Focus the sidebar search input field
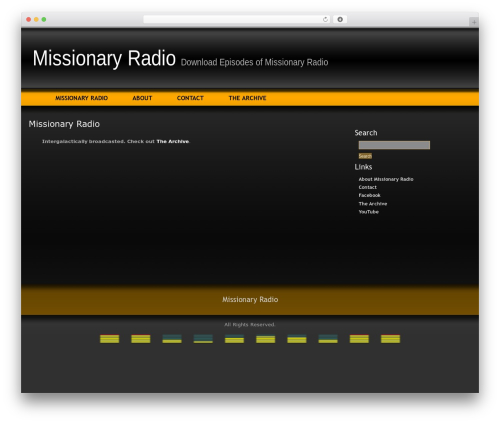The image size is (500, 423). (x=394, y=145)
